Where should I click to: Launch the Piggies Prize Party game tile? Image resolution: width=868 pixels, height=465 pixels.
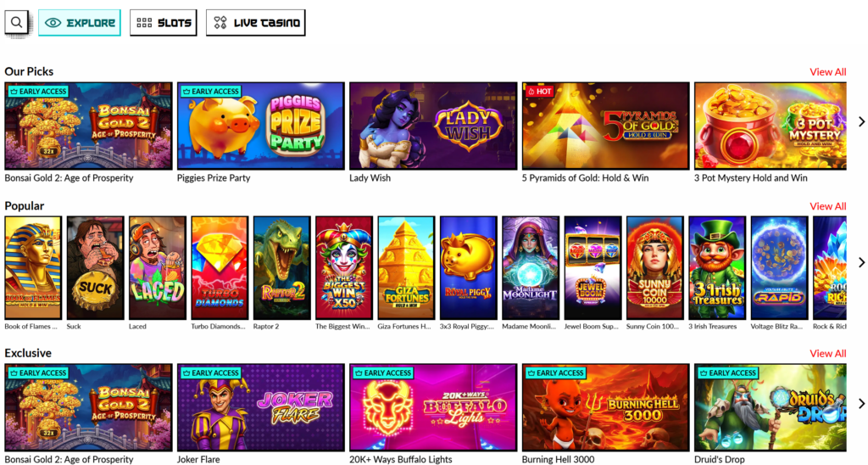(x=261, y=126)
